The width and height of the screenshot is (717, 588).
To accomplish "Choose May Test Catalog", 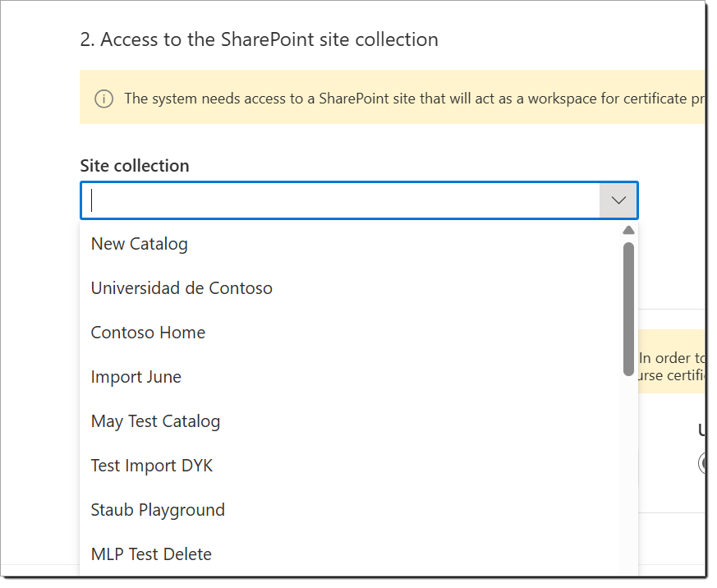I will [155, 420].
